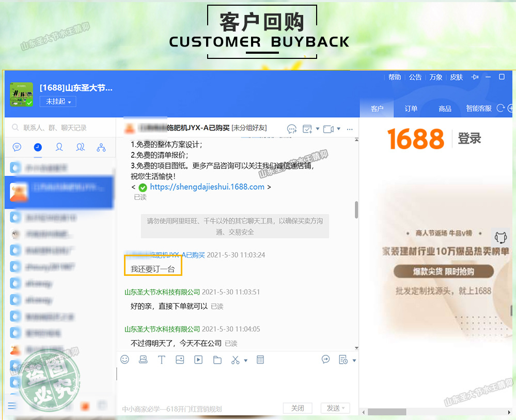Image resolution: width=516 pixels, height=420 pixels.
Task: Click the 发送 send button
Action: 333,408
